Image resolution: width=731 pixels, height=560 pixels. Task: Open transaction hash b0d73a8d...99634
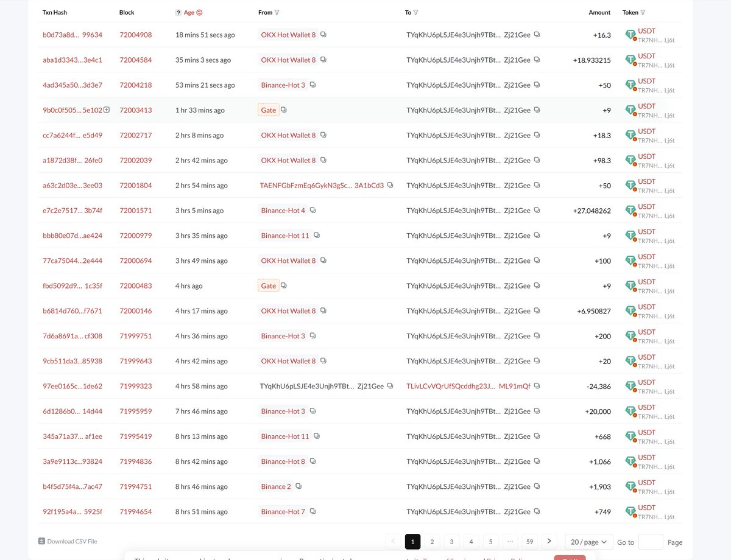(72, 35)
